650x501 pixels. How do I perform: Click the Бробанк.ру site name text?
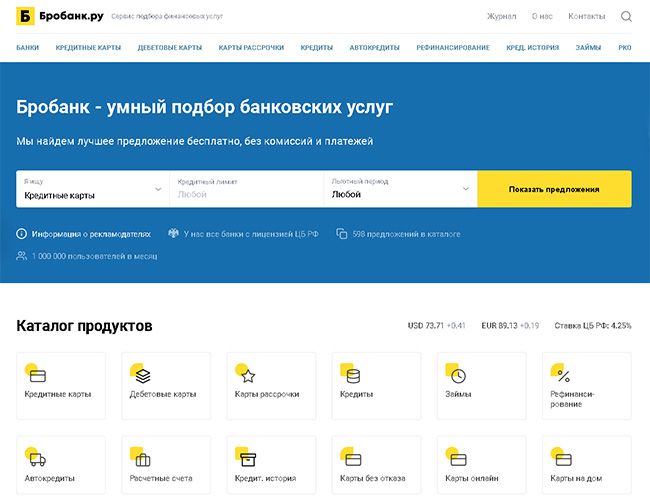click(71, 16)
